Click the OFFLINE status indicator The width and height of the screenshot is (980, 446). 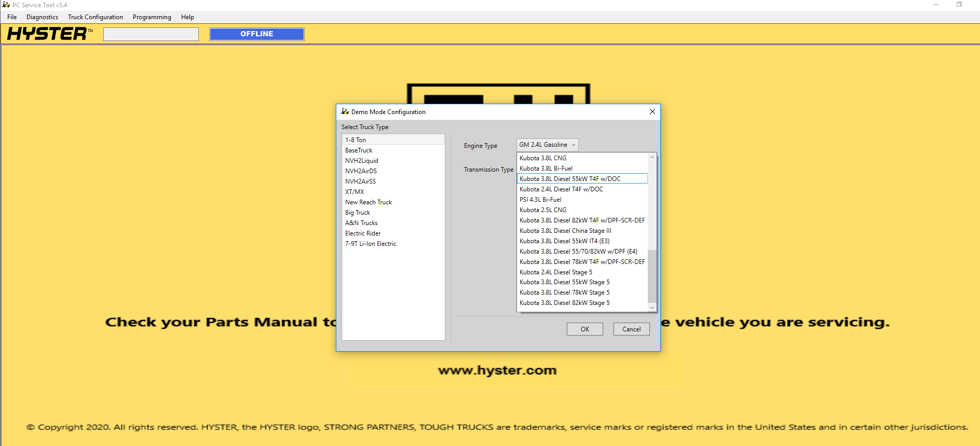(257, 34)
